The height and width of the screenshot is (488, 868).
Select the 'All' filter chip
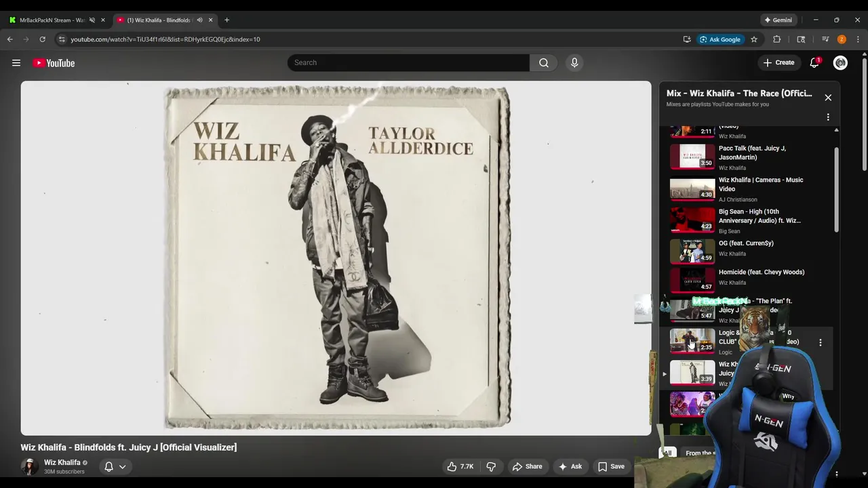(x=668, y=453)
